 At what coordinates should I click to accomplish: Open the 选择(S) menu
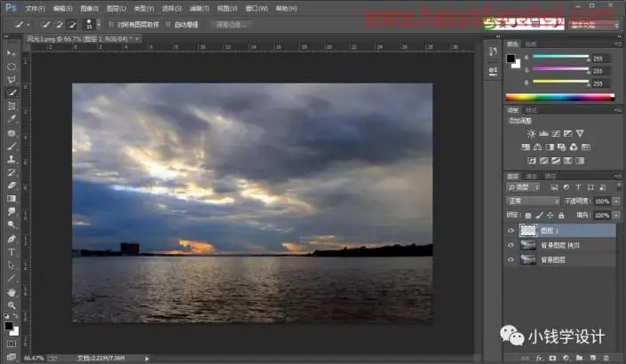[171, 8]
